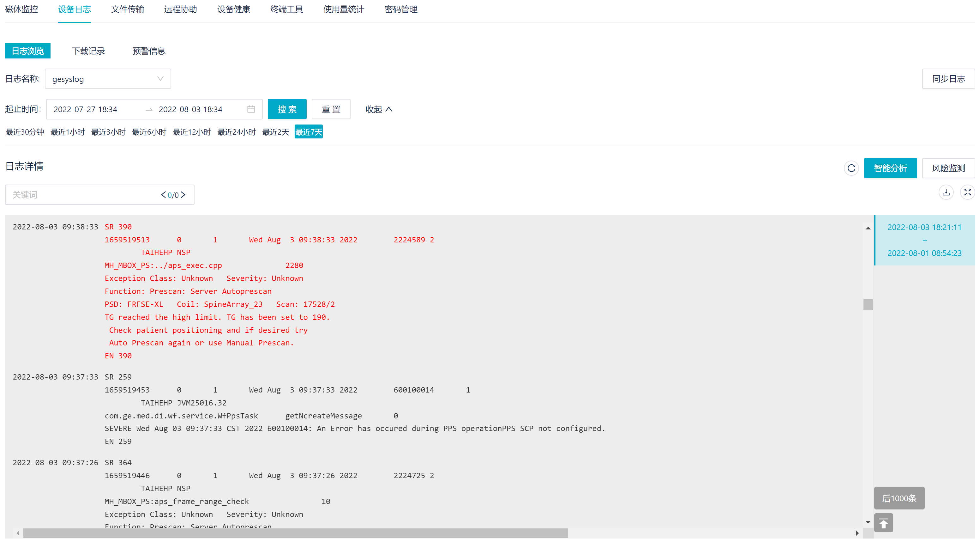Image resolution: width=980 pixels, height=542 pixels.
Task: Click the 智能分析 button
Action: tap(890, 168)
